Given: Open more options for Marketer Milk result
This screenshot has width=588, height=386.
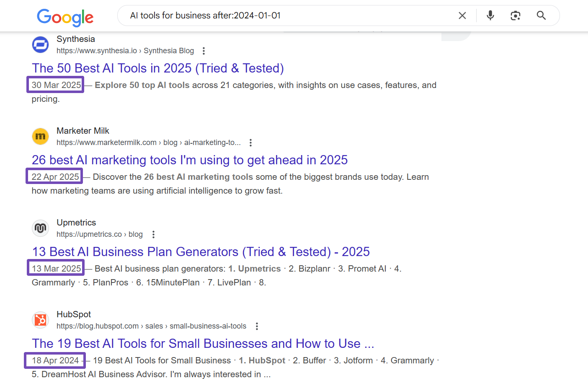Looking at the screenshot, I should point(250,142).
